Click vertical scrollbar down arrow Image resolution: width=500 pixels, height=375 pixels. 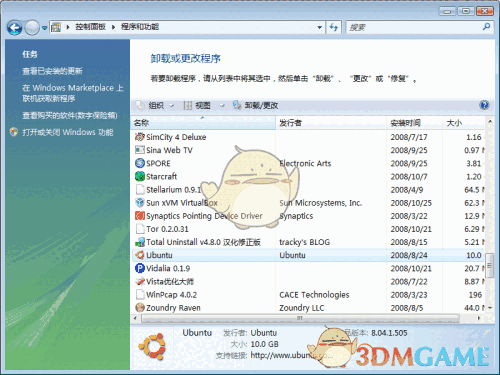click(490, 308)
